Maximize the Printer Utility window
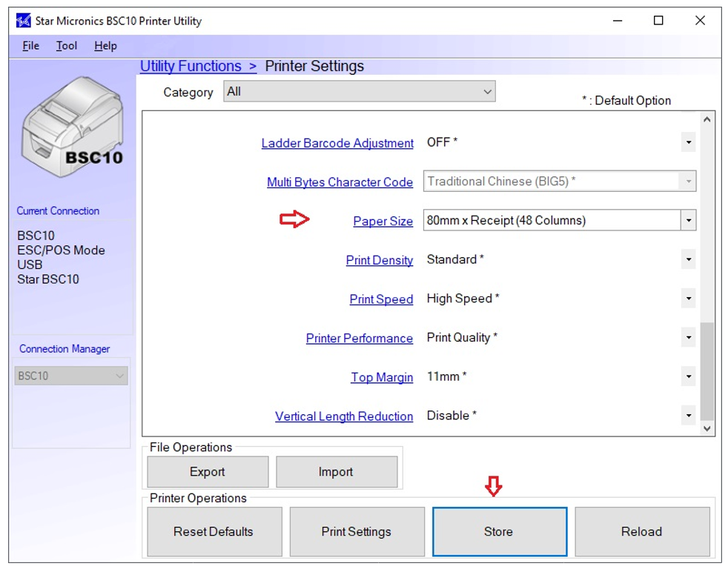 pyautogui.click(x=658, y=21)
